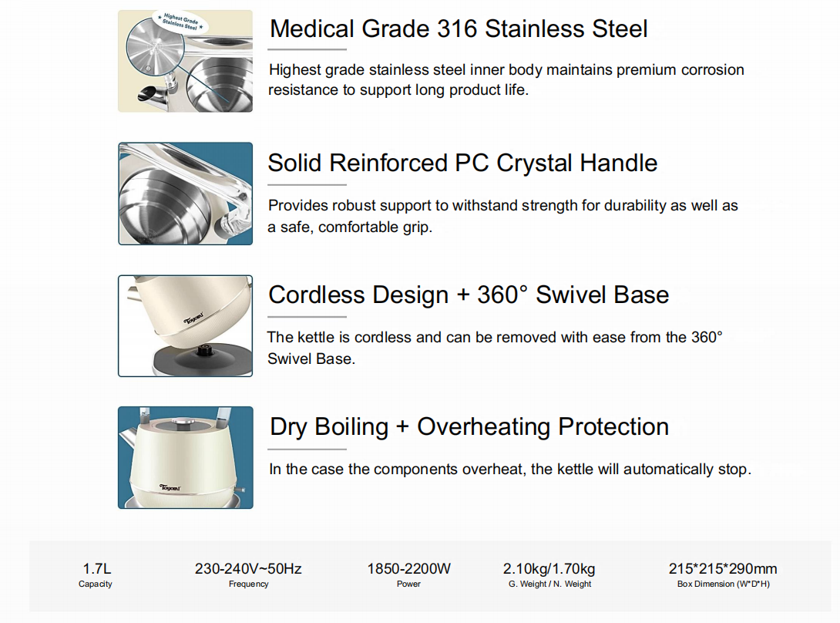Click the Solid Reinforced PC Crystal Handle heading

pyautogui.click(x=462, y=163)
